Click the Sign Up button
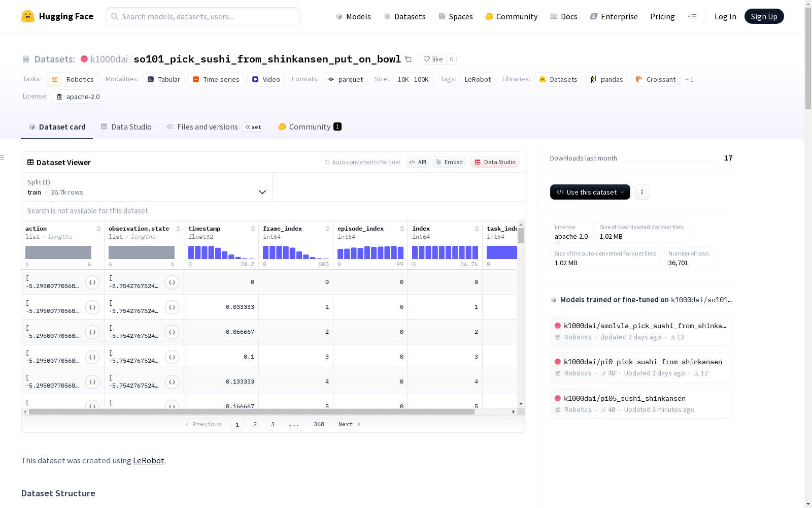 764,16
